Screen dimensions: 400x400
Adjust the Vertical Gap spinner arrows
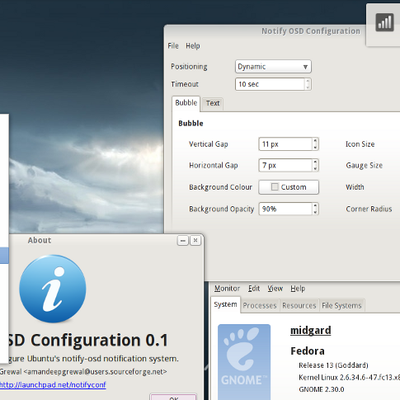(315, 144)
